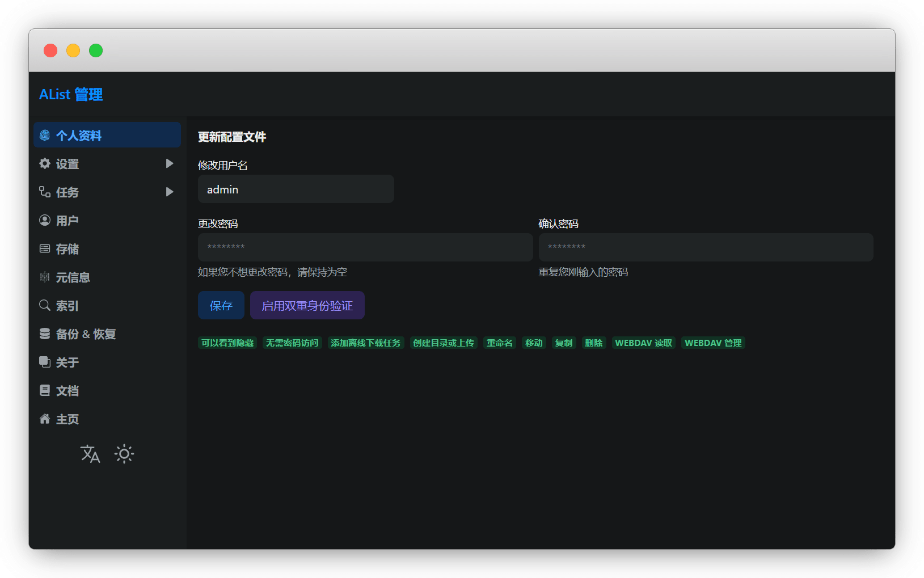Image resolution: width=924 pixels, height=578 pixels.
Task: Expand the 任务 submenu arrow
Action: point(169,192)
